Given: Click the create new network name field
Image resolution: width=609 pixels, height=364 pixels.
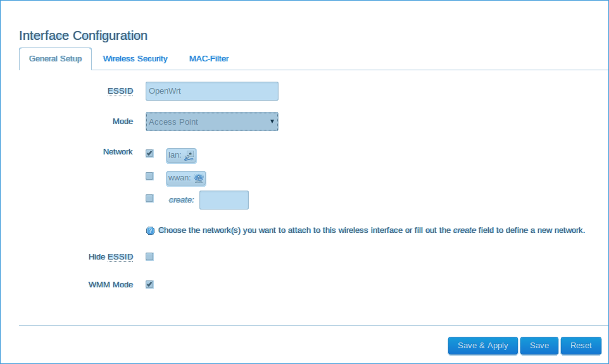Looking at the screenshot, I should click(223, 200).
